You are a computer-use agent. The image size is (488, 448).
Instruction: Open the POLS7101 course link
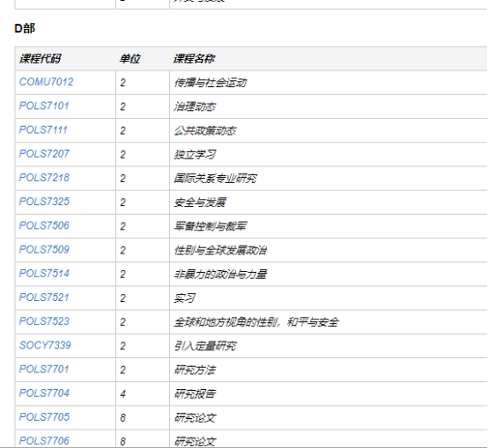click(x=44, y=106)
